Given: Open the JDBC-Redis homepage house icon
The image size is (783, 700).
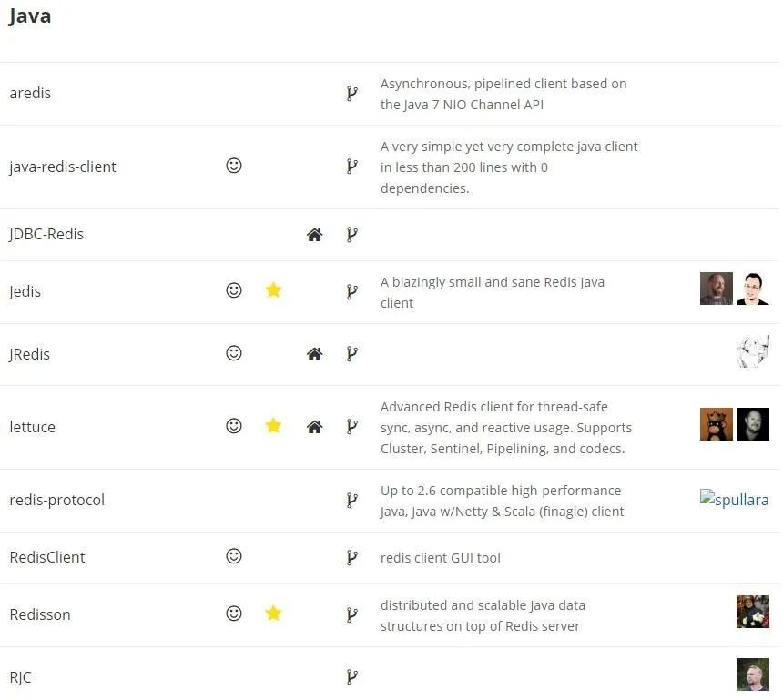Looking at the screenshot, I should click(314, 235).
